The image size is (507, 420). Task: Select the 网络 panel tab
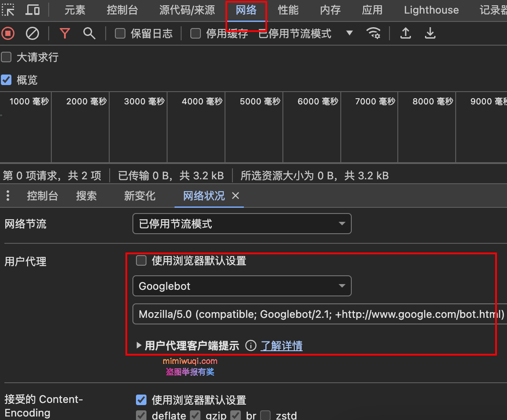click(x=246, y=10)
